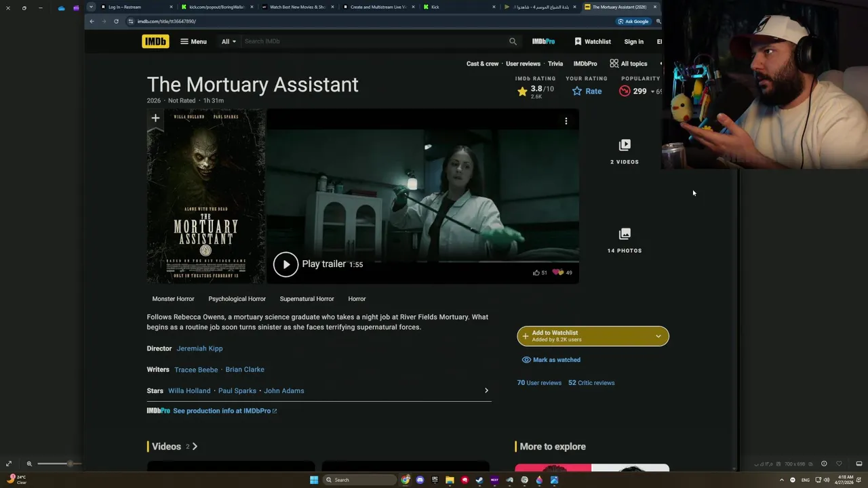Open the trailer's three-dot options menu
868x488 pixels.
pyautogui.click(x=566, y=121)
